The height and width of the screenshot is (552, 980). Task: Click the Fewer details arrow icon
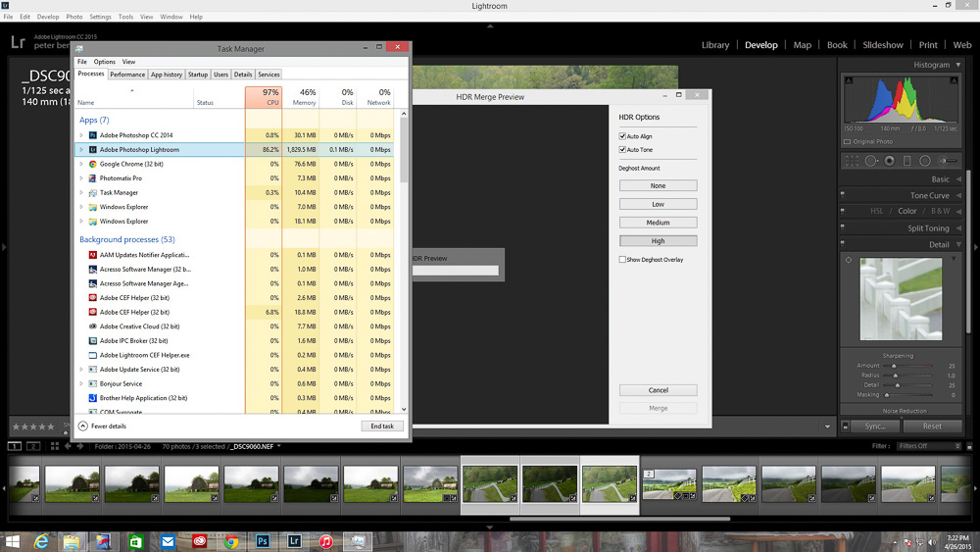83,427
